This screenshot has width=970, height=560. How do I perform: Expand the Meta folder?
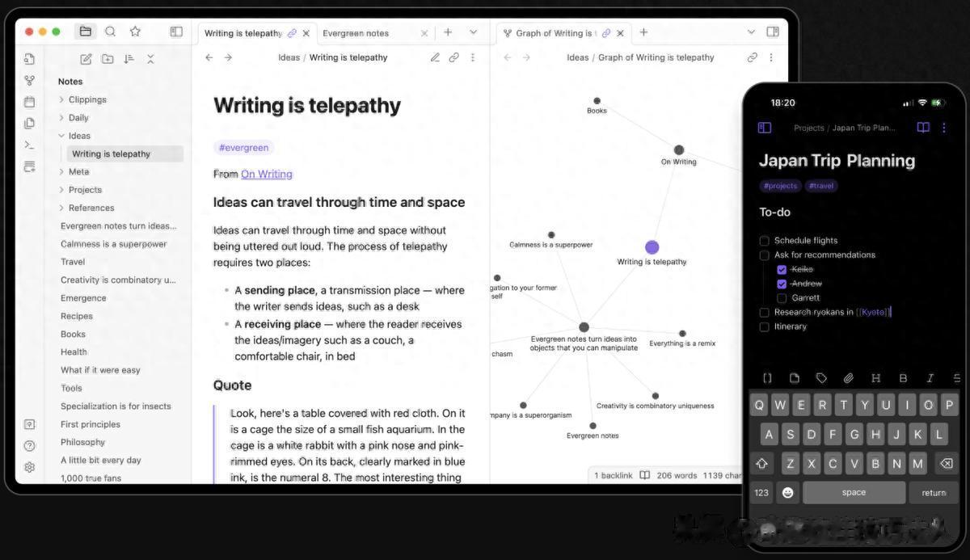coord(61,171)
